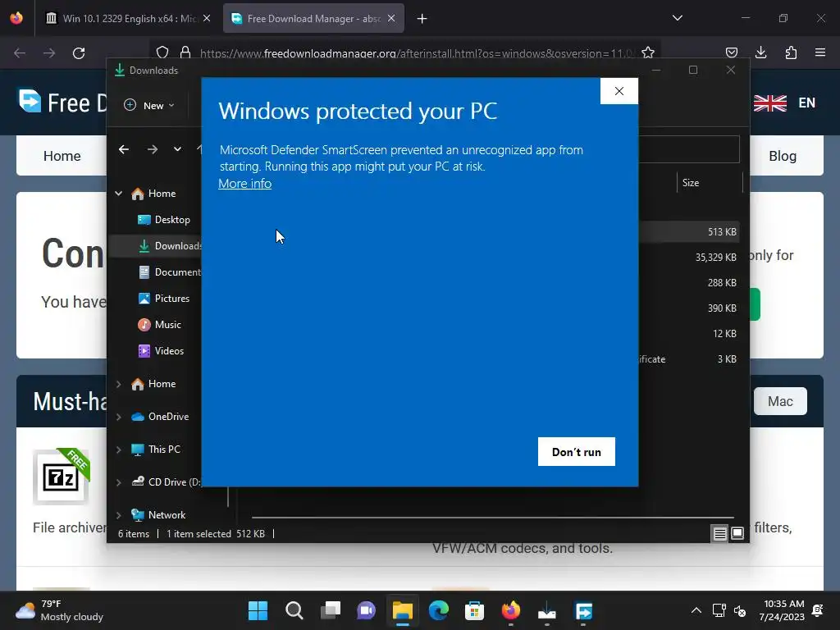The height and width of the screenshot is (630, 840).
Task: Close the Win 10.1 2329 tab
Action: point(207,19)
